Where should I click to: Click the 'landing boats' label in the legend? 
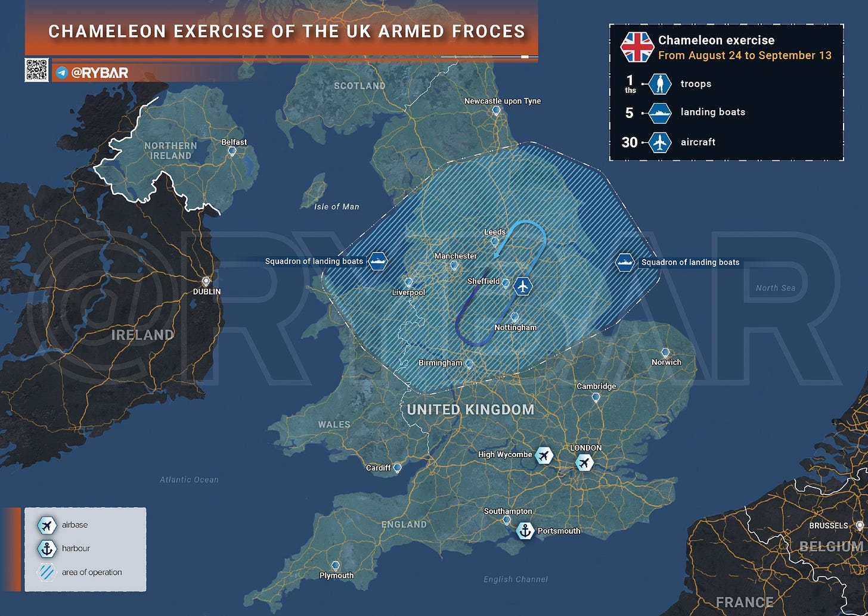pos(713,112)
